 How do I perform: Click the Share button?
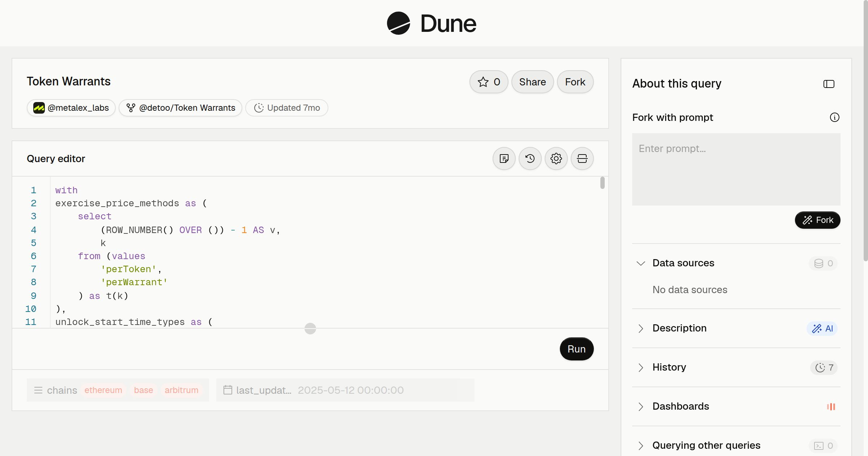tap(532, 82)
